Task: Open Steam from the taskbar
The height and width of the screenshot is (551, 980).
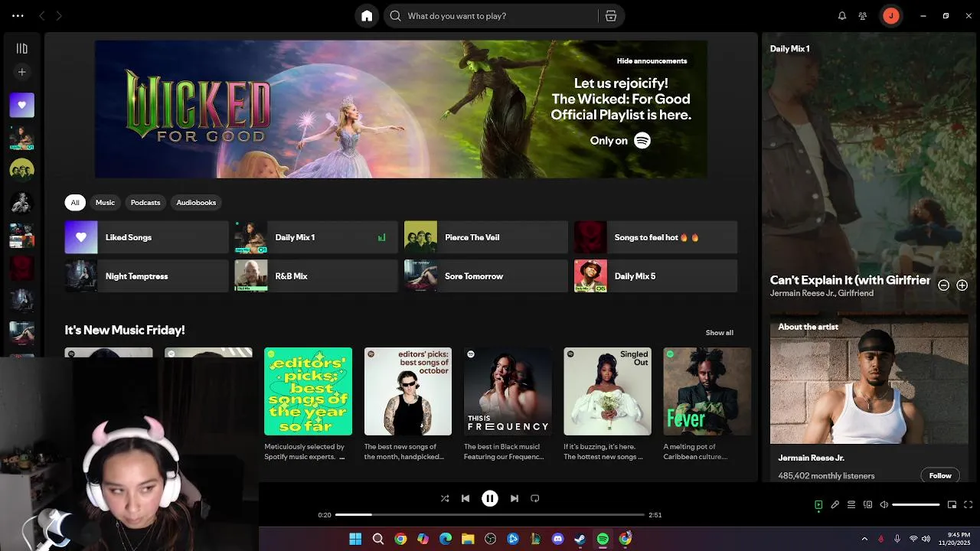Action: (580, 539)
